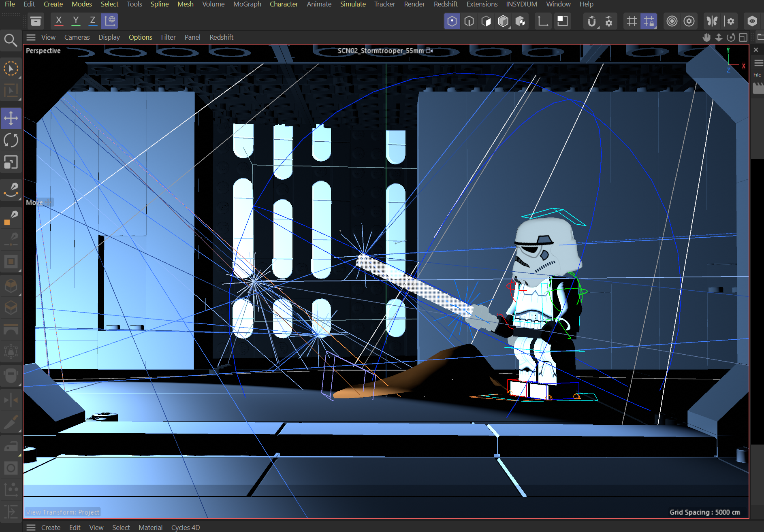The width and height of the screenshot is (764, 532).
Task: Open the asset browser box icon
Action: (x=36, y=21)
